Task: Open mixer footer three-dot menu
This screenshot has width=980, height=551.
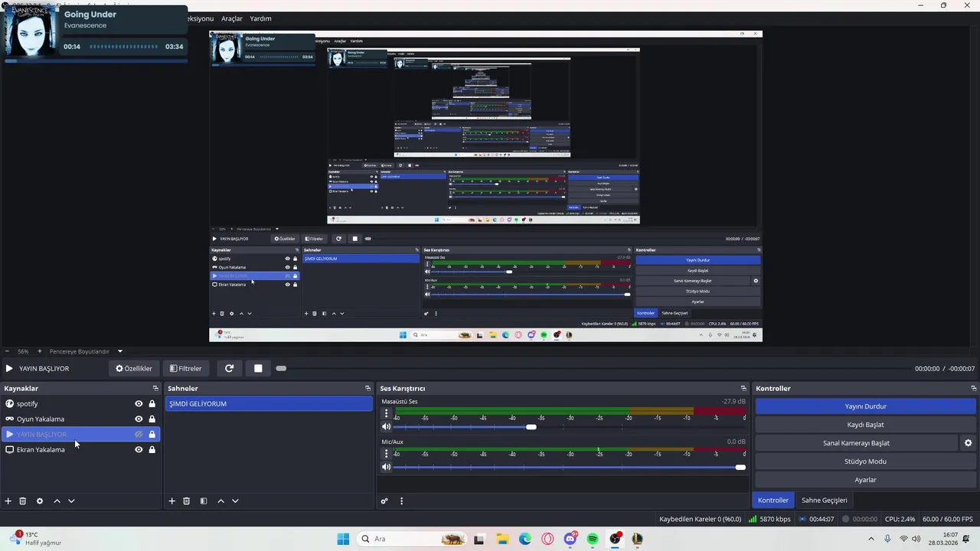Action: click(401, 501)
